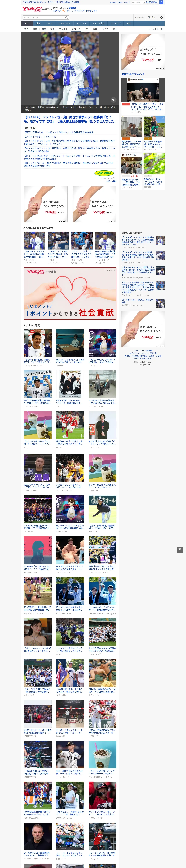This screenshot has height=868, width=186.
Task: Open the 快挙！DeNAルーキー article from 日テレNEWS
Action: (x=138, y=271)
